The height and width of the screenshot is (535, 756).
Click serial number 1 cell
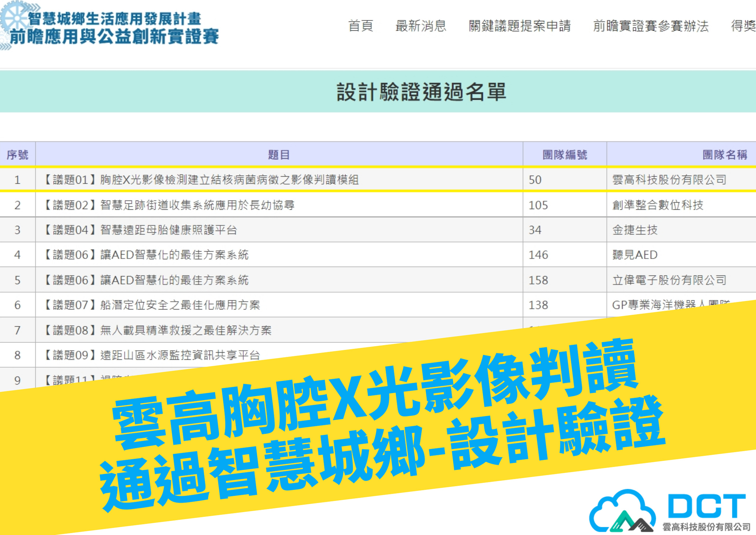coord(17,180)
